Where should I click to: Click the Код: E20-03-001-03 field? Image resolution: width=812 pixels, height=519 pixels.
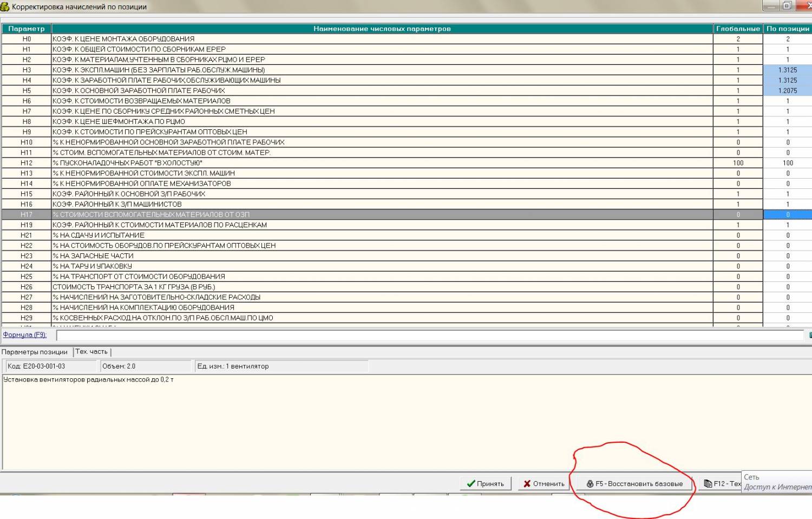pyautogui.click(x=51, y=366)
